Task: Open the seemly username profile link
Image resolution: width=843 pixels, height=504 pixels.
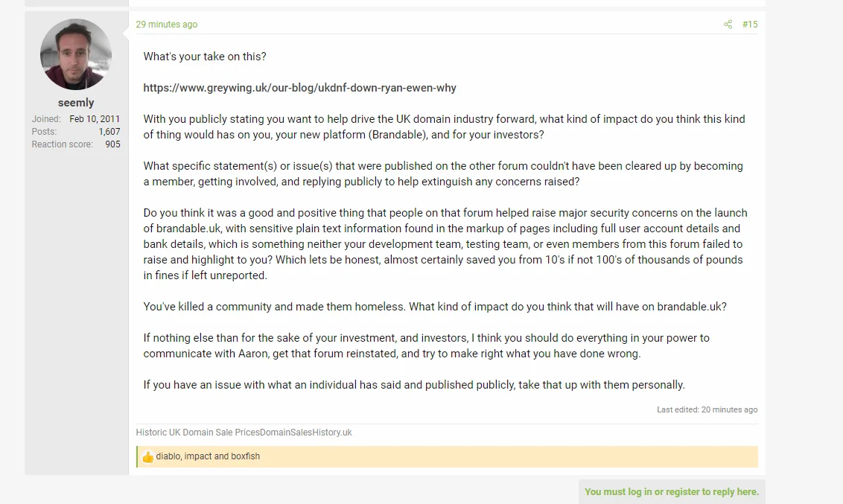Action: point(76,103)
